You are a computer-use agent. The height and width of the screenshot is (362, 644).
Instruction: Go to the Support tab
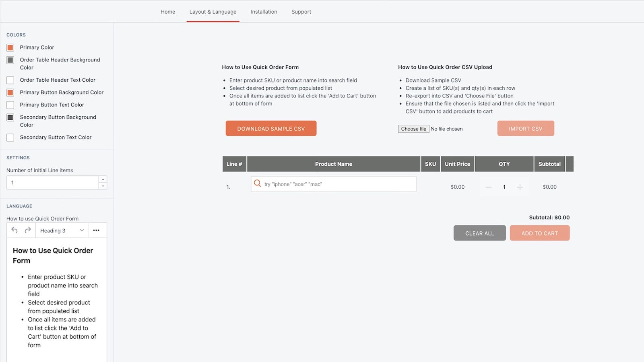[301, 12]
